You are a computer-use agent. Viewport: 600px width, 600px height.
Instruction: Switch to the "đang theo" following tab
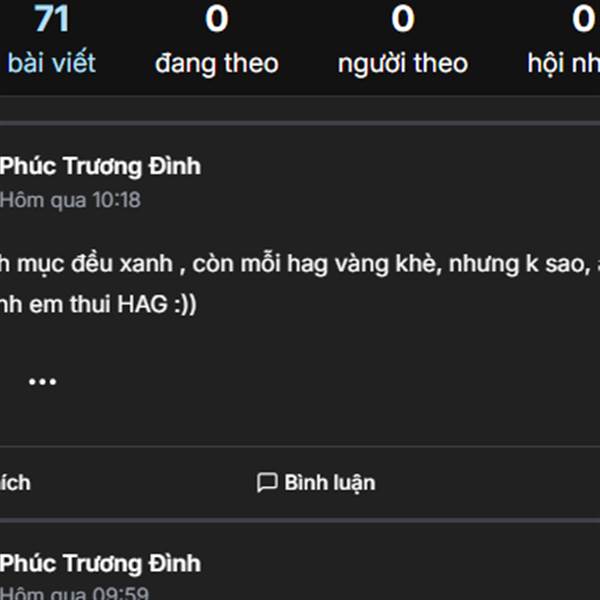(217, 64)
